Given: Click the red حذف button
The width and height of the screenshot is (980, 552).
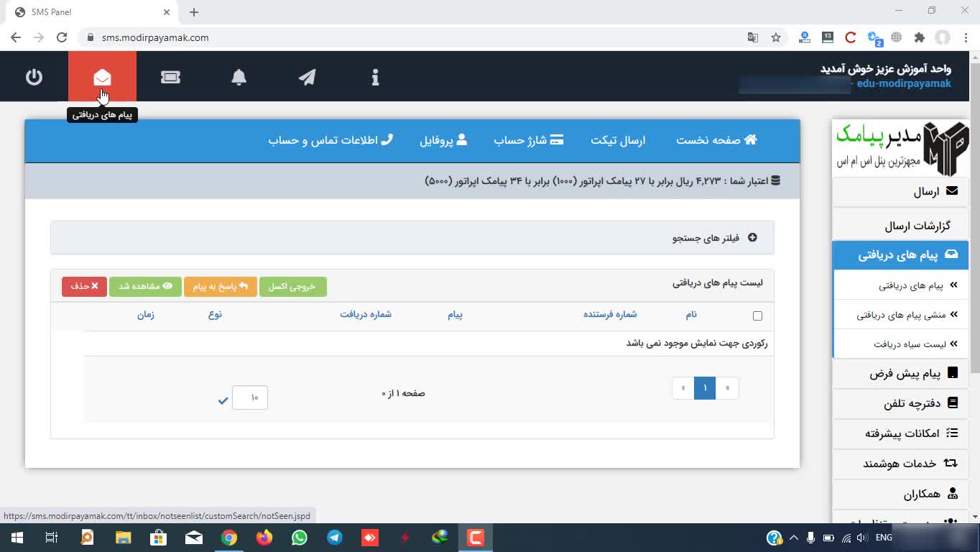Looking at the screenshot, I should pyautogui.click(x=84, y=286).
